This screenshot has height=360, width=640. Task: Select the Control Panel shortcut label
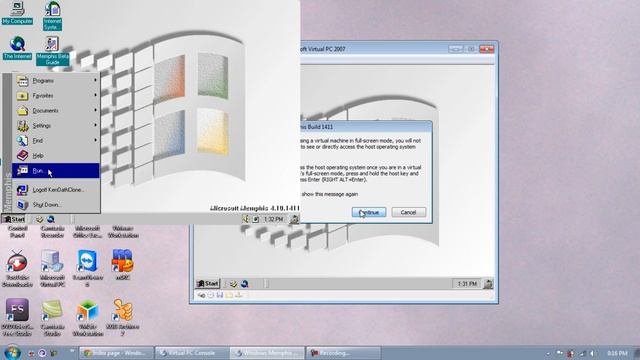pyautogui.click(x=17, y=232)
